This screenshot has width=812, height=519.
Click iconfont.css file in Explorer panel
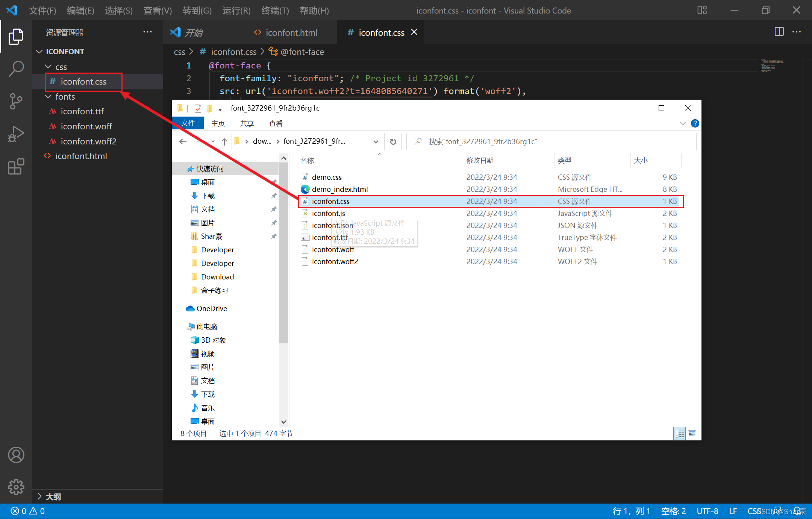(x=84, y=81)
